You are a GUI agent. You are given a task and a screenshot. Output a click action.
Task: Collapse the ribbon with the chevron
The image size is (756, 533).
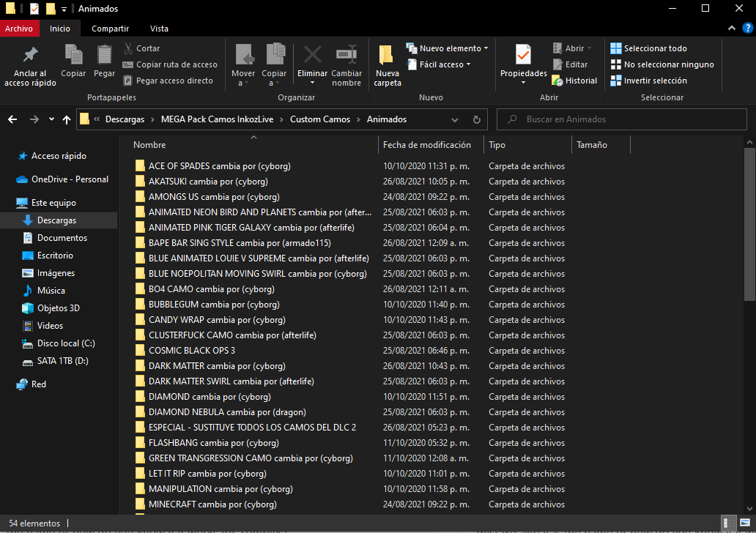coord(732,29)
